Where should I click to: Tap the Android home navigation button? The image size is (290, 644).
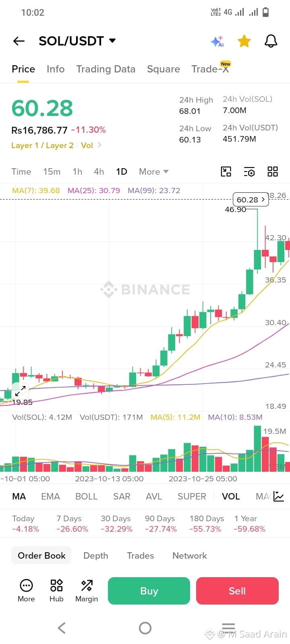click(x=145, y=628)
